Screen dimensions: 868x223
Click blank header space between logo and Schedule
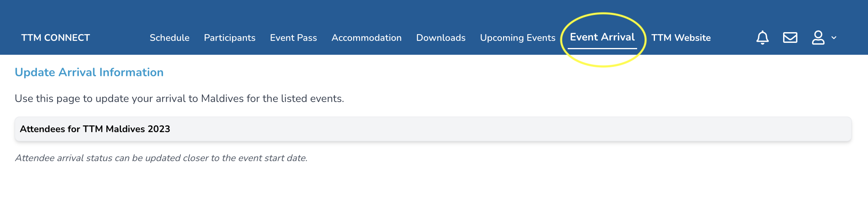(x=119, y=38)
